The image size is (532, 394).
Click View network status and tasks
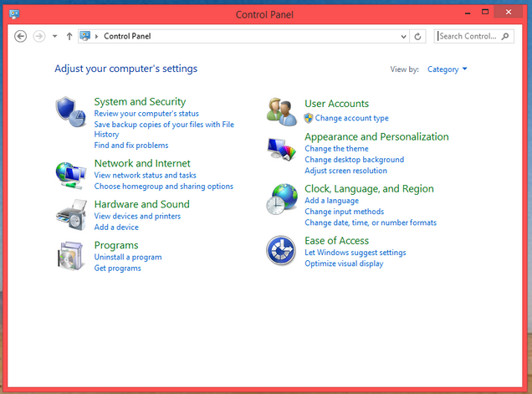tap(146, 175)
